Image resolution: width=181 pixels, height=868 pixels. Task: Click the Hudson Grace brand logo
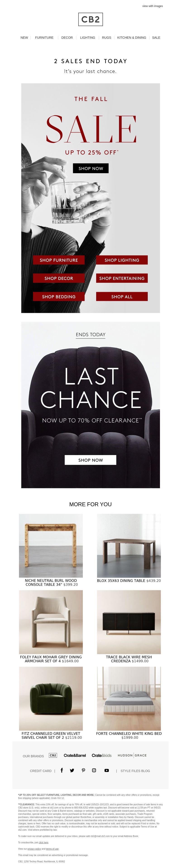point(132,755)
